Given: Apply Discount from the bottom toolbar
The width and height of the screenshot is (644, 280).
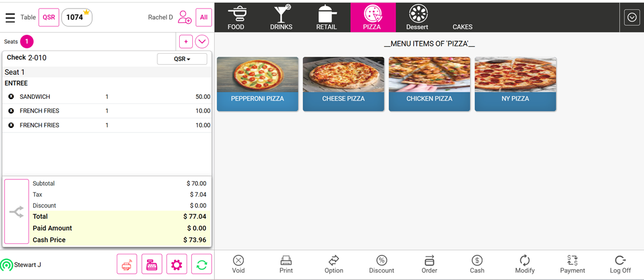Looking at the screenshot, I should tap(381, 265).
